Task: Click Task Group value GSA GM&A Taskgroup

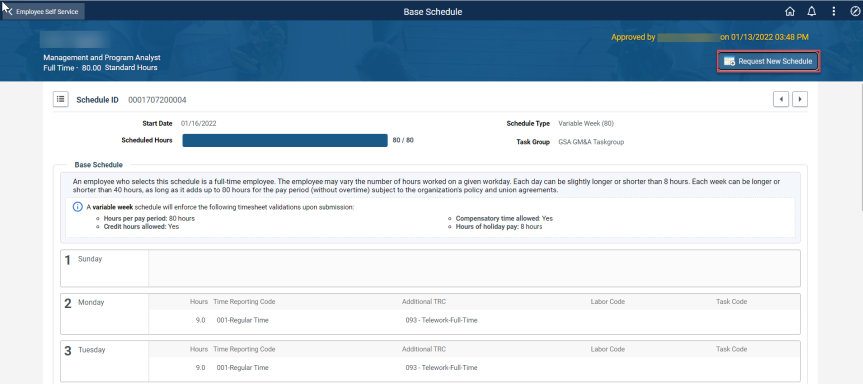Action: coord(591,142)
